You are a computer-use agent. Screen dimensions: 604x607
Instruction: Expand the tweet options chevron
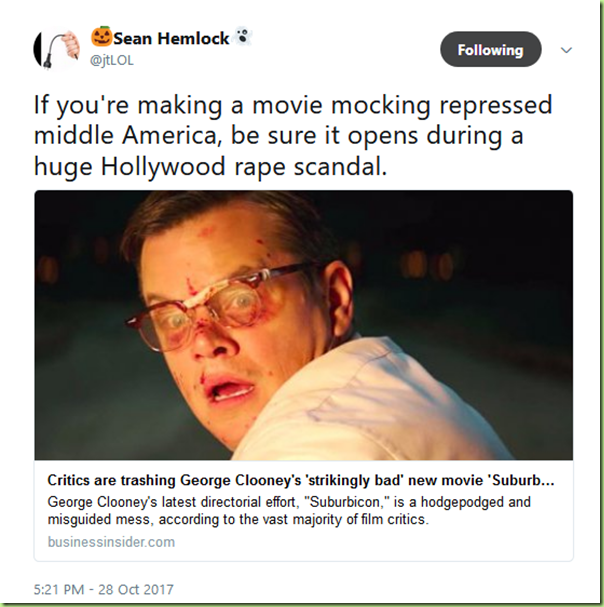coord(566,50)
